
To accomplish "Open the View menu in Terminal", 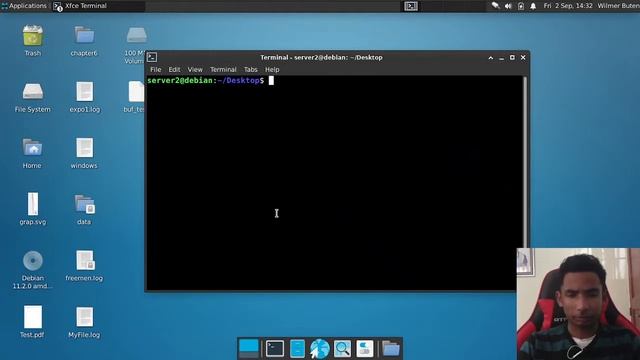I will click(x=195, y=69).
